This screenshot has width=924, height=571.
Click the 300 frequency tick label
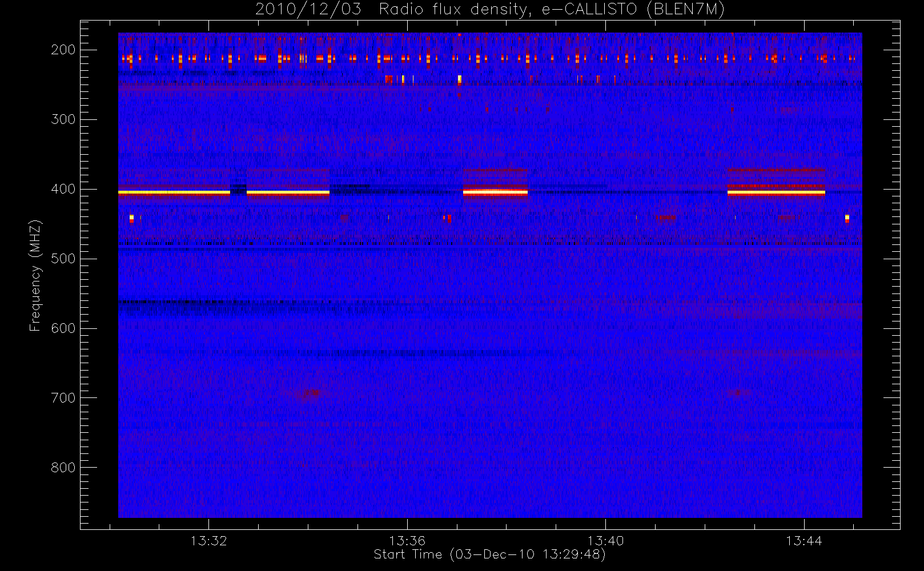pos(63,119)
